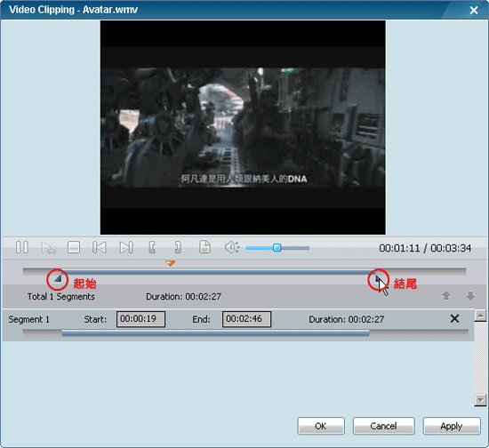The image size is (489, 448).
Task: Set start point with left bracket icon
Action: (x=152, y=247)
